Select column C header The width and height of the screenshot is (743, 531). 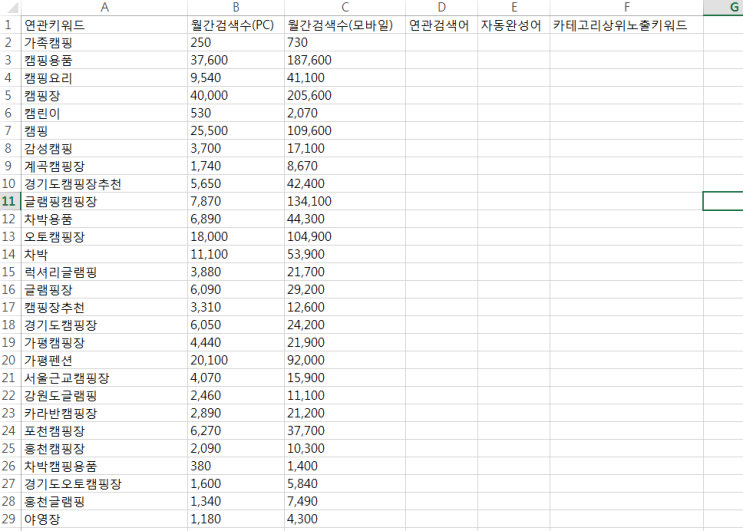click(345, 7)
